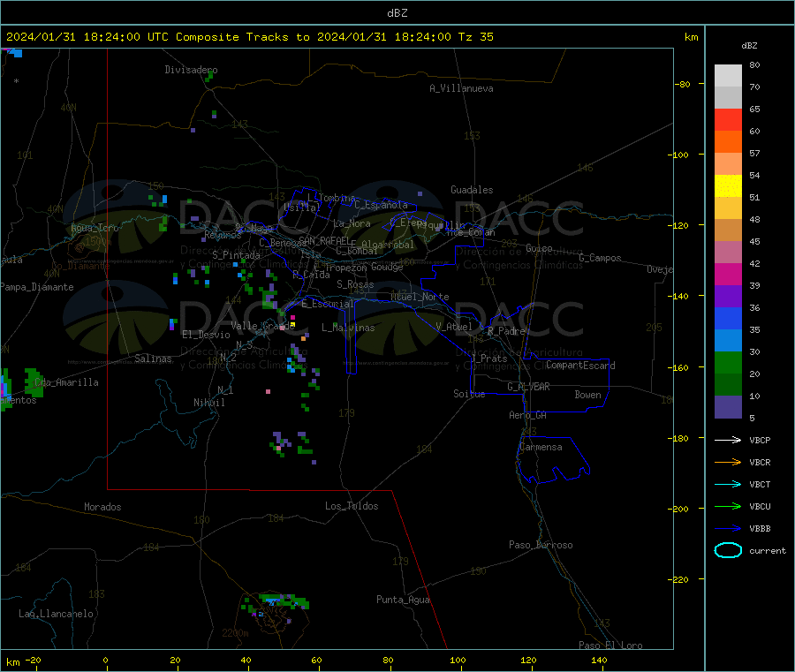Click the Lag.Llancanelo map label
Viewport: 795px width, 672px height.
pos(56,614)
